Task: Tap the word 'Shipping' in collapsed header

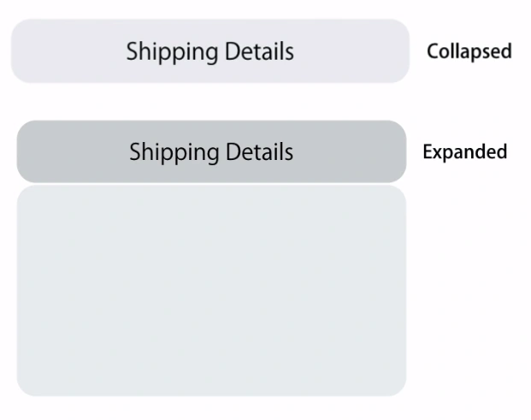Action: coord(172,52)
